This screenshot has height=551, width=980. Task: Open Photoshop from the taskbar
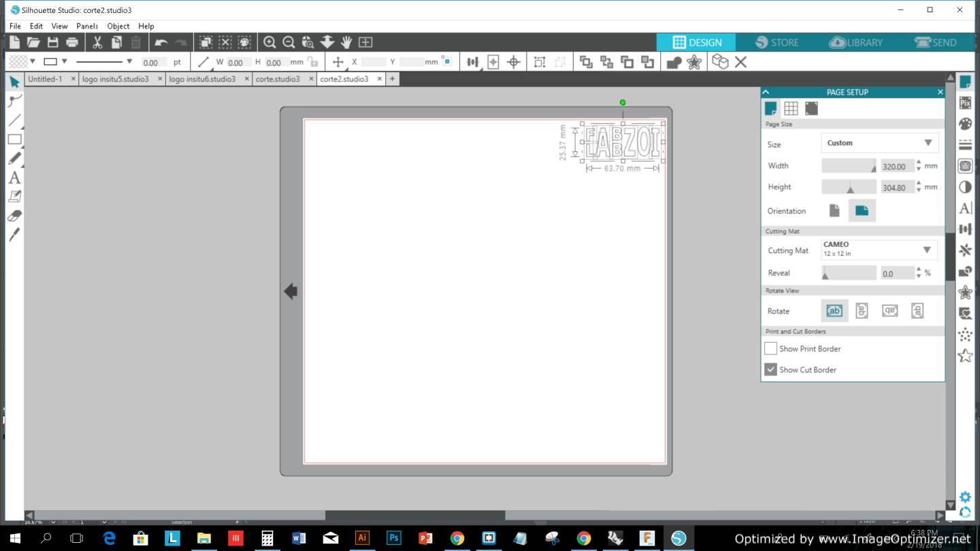pos(393,538)
